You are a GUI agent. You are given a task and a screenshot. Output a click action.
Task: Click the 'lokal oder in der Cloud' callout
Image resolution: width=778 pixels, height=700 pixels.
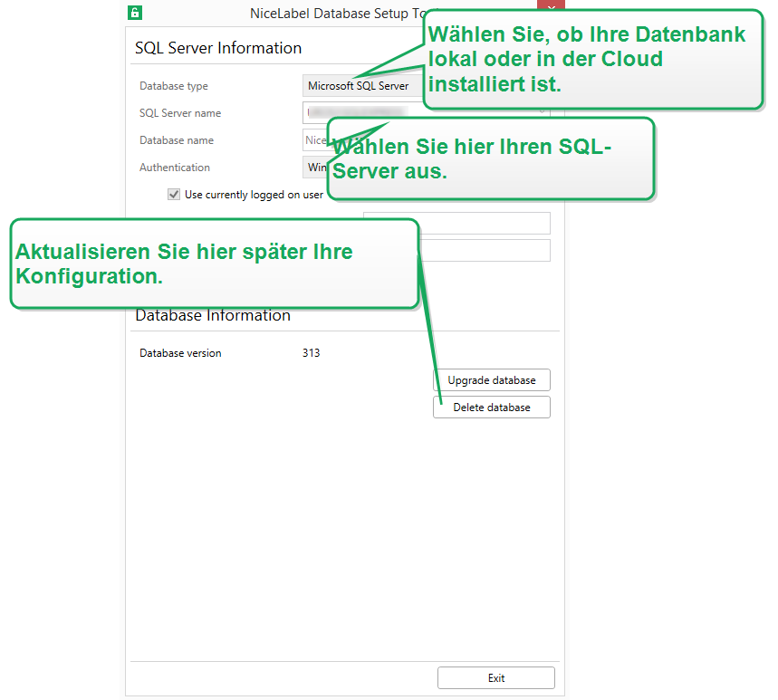point(592,60)
